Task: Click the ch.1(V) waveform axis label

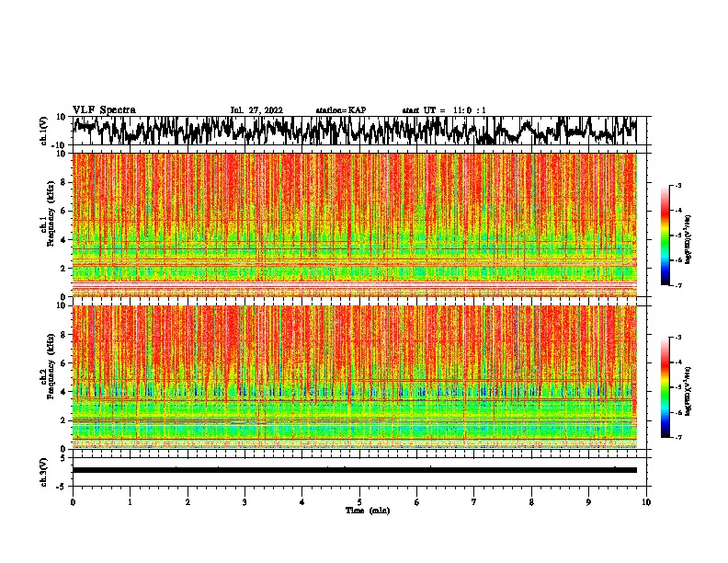Action: [44, 131]
